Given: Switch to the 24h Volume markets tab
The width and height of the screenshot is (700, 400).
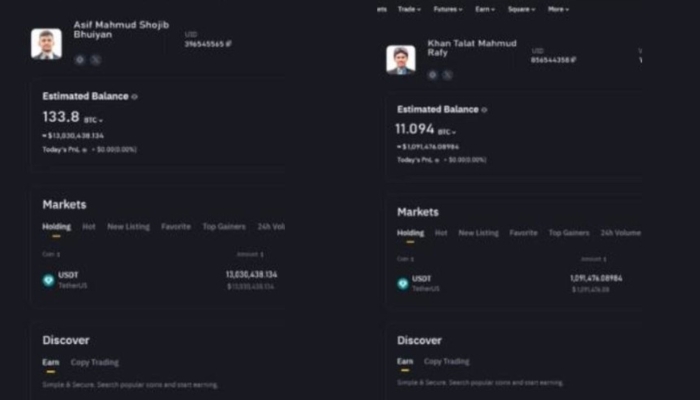Looking at the screenshot, I should [x=620, y=233].
